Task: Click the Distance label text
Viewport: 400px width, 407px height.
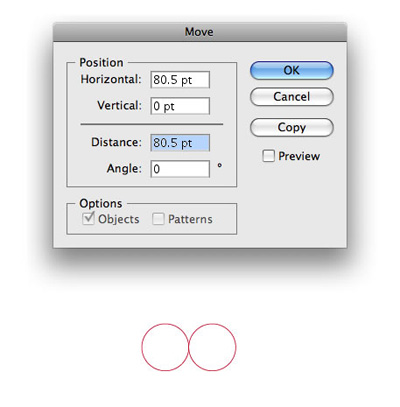Action: click(x=116, y=142)
